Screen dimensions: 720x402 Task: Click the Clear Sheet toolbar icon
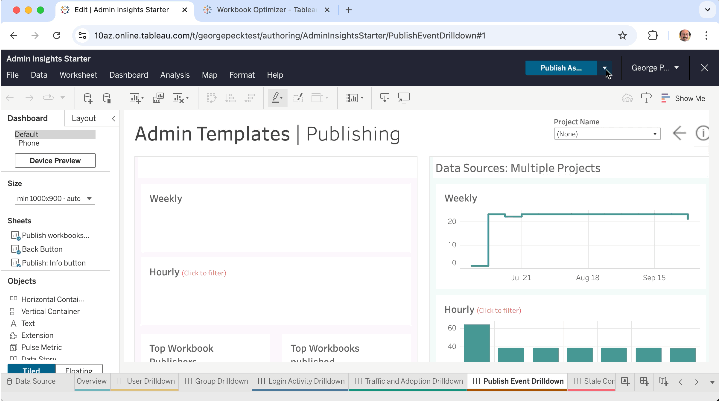(180, 98)
